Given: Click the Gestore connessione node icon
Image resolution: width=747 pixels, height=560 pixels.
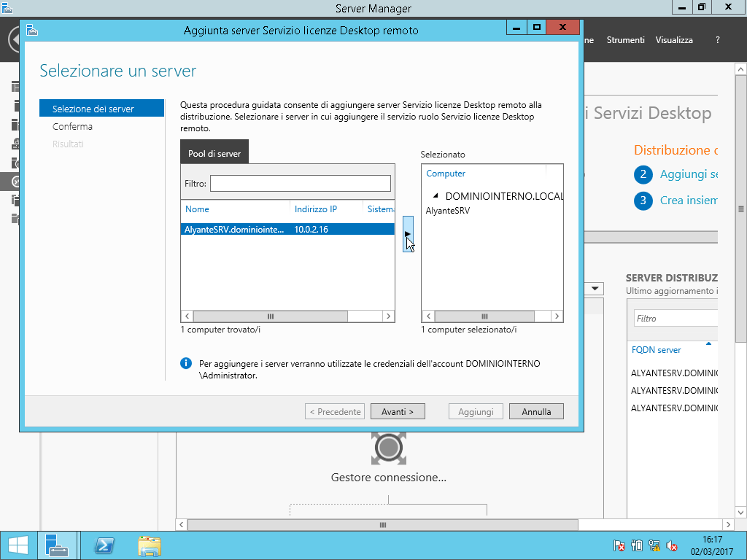Looking at the screenshot, I should [388, 447].
